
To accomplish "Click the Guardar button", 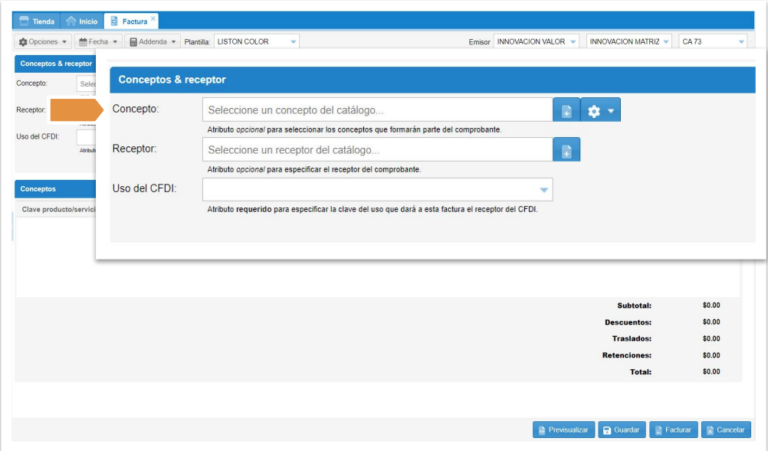I will [x=622, y=429].
